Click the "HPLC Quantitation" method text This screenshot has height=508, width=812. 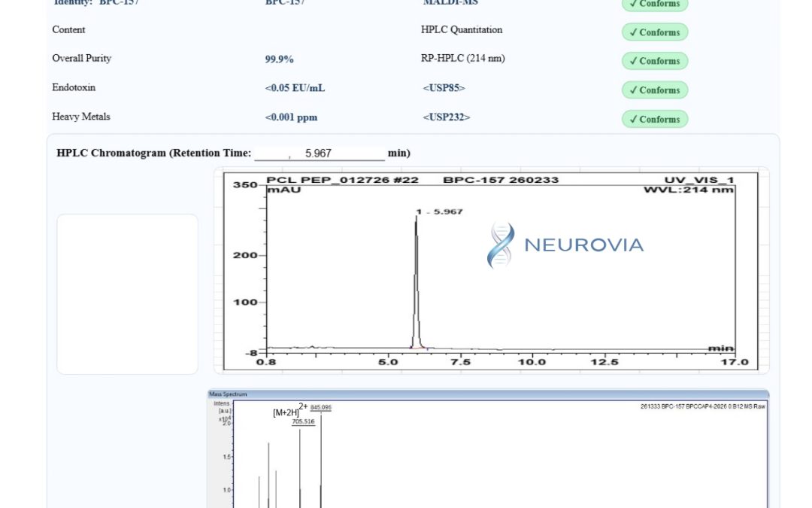(x=462, y=29)
